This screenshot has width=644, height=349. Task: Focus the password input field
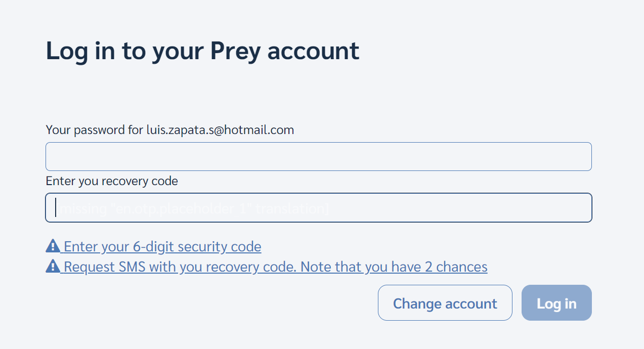tap(318, 156)
